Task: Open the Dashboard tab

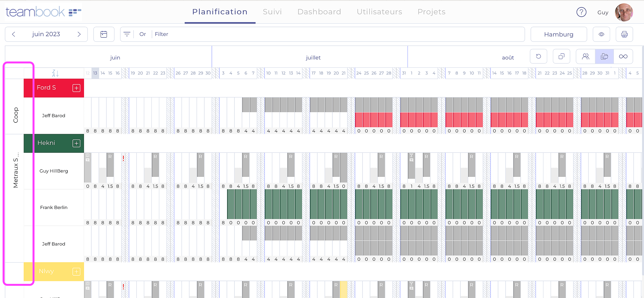Action: point(319,12)
